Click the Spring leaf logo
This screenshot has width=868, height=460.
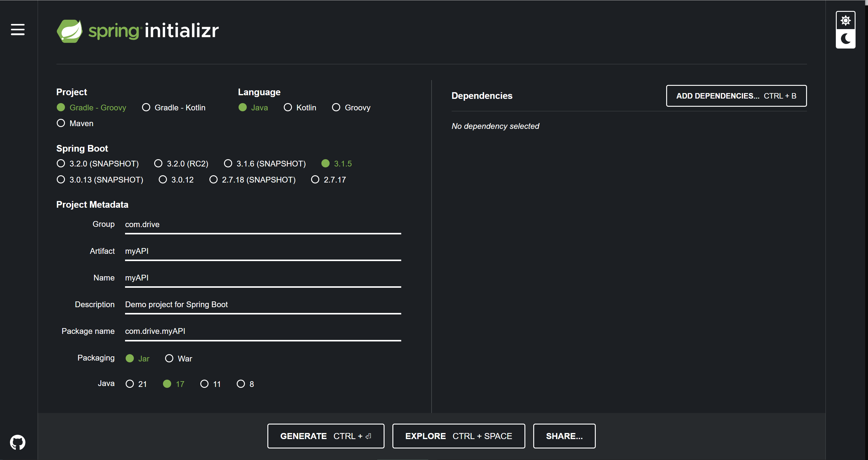click(70, 31)
